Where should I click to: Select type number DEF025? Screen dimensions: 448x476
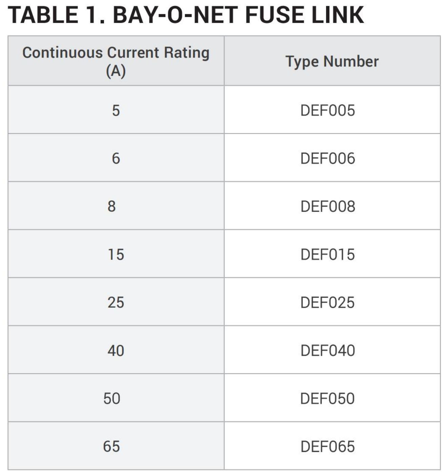327,303
